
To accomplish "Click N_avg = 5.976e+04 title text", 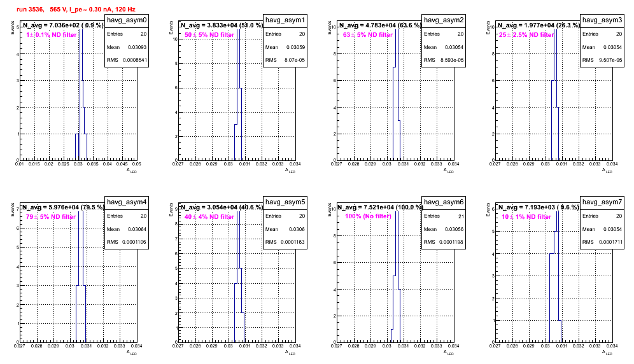I will tap(63, 207).
